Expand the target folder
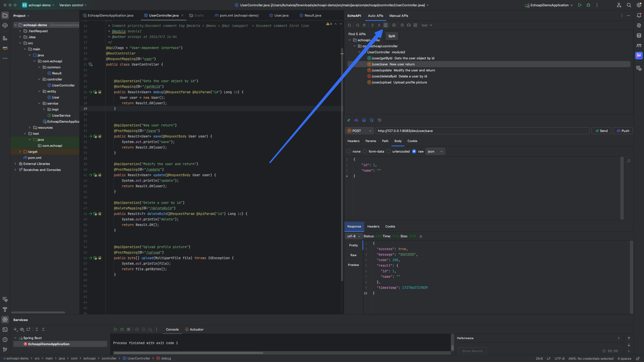This screenshot has height=362, width=644. point(20,152)
